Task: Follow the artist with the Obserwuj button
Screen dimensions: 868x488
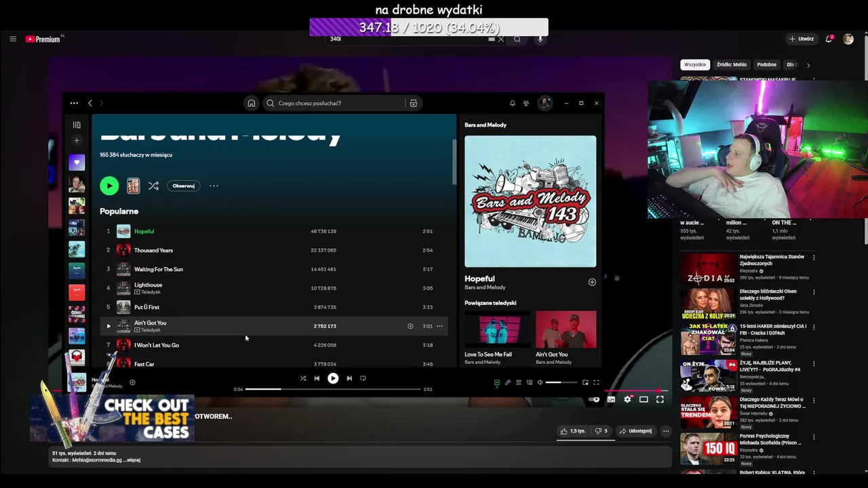Action: (183, 186)
